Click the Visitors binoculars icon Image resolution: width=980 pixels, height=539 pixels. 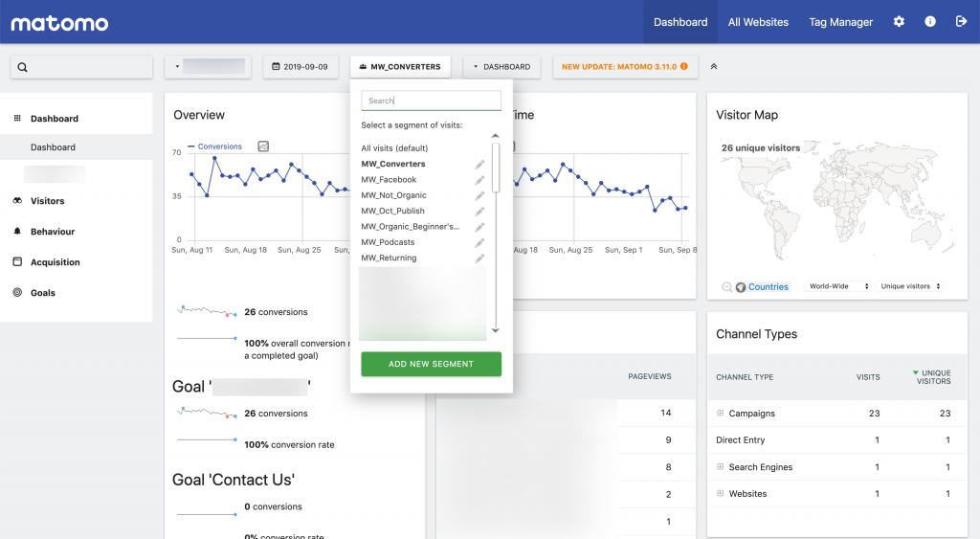(x=17, y=201)
